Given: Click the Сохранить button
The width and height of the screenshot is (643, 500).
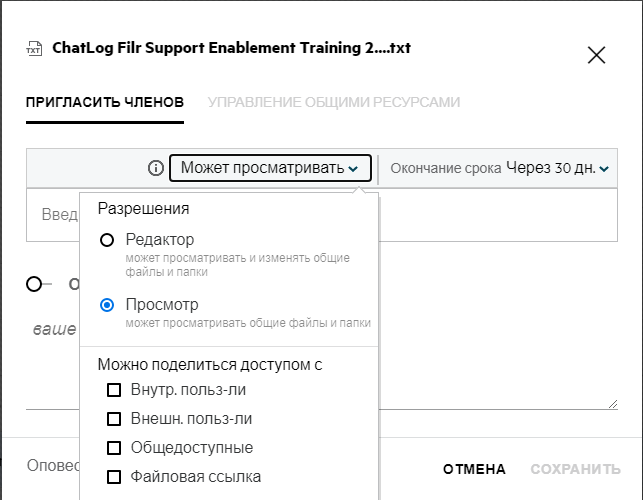Looking at the screenshot, I should [x=575, y=469].
